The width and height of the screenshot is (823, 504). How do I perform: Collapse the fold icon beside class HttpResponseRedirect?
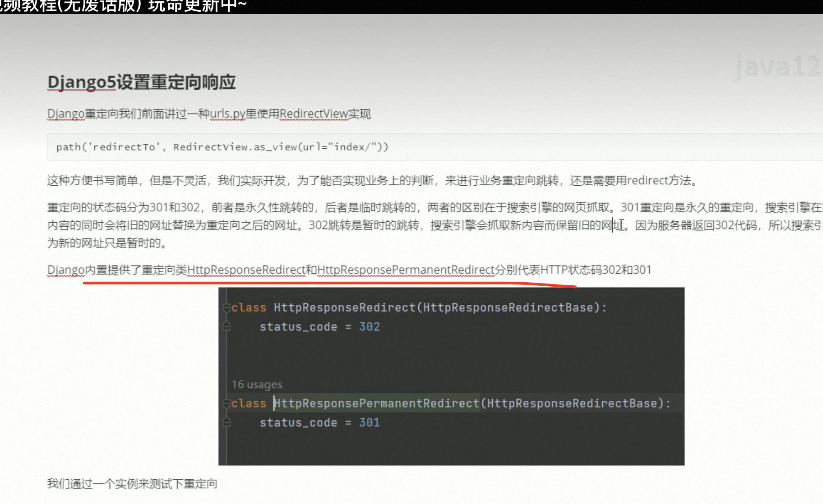(x=227, y=308)
